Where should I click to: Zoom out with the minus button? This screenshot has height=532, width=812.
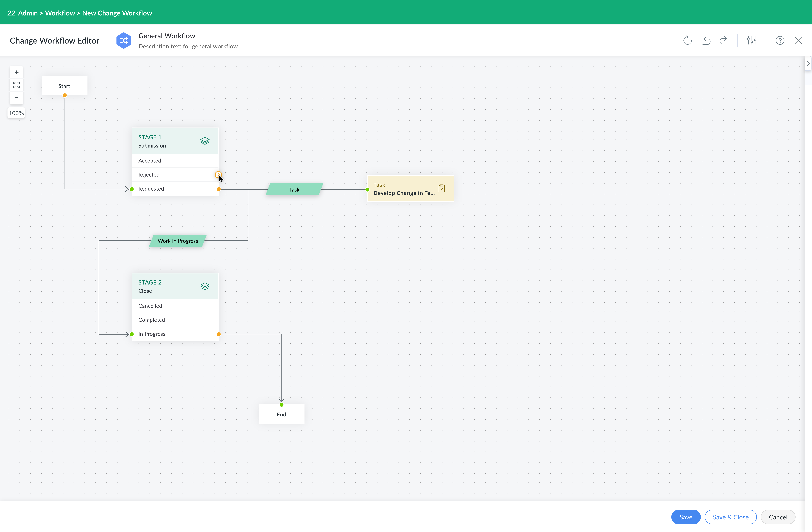(16, 98)
